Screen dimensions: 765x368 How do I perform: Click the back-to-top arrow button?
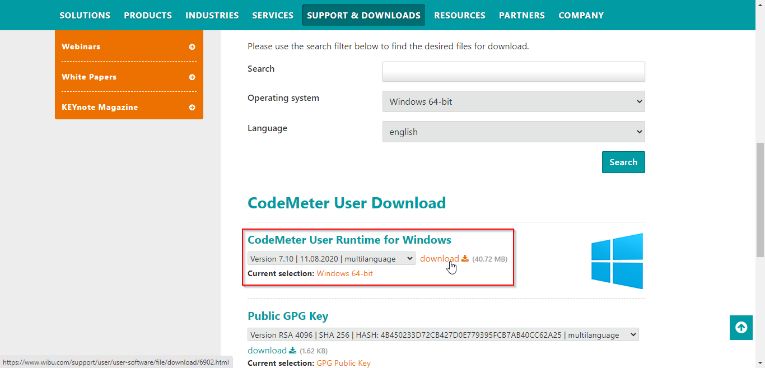click(x=741, y=327)
